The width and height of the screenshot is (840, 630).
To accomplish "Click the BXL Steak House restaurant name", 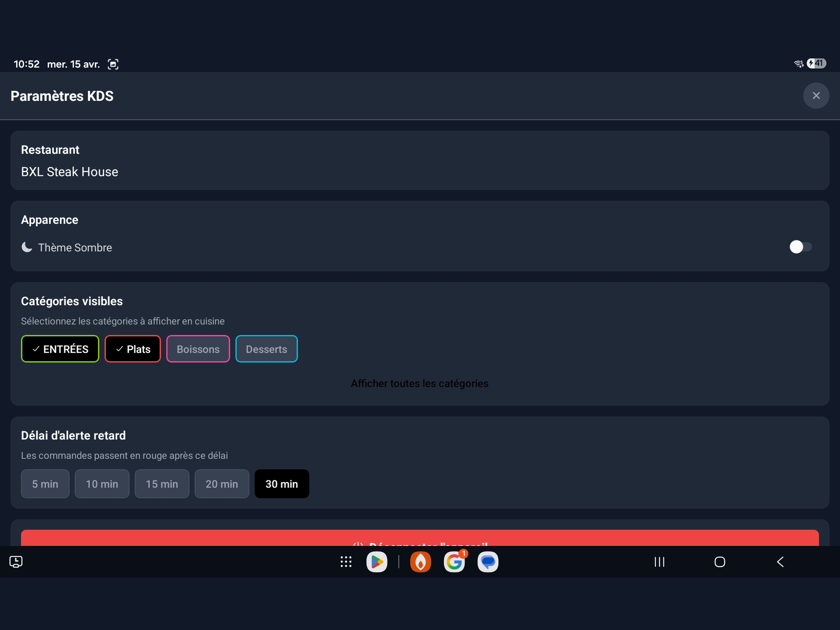I will (69, 172).
